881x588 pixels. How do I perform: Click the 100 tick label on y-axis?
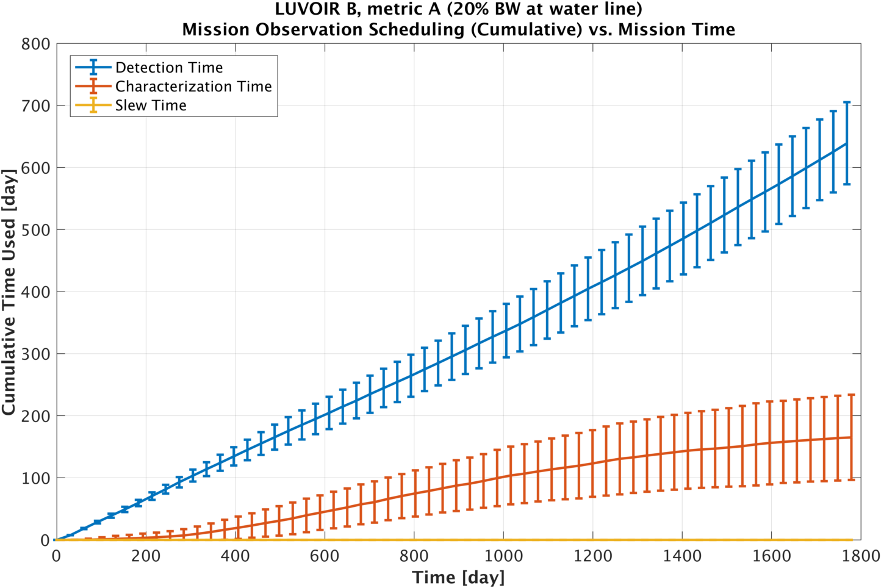[35, 478]
